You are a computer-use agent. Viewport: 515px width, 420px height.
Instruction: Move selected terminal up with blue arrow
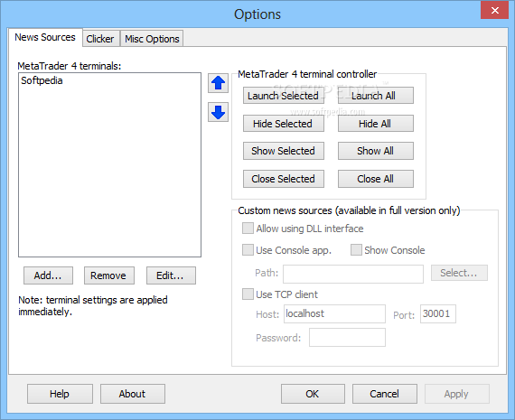pyautogui.click(x=218, y=83)
